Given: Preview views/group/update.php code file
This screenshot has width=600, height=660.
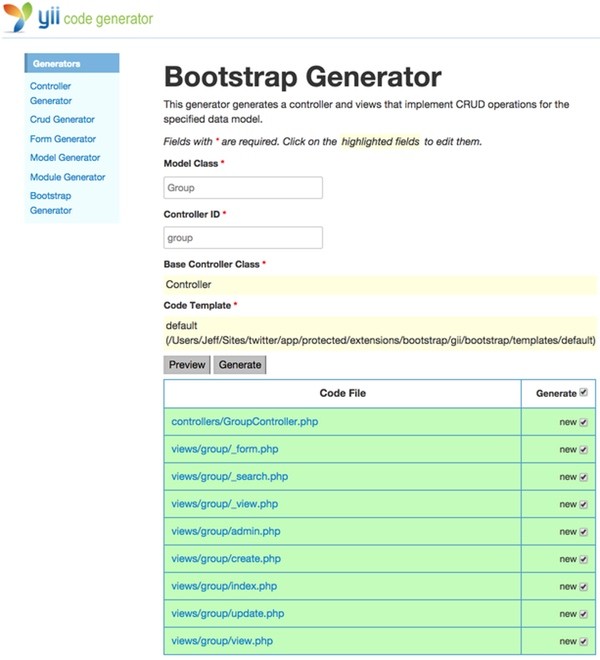Looking at the screenshot, I should point(228,613).
